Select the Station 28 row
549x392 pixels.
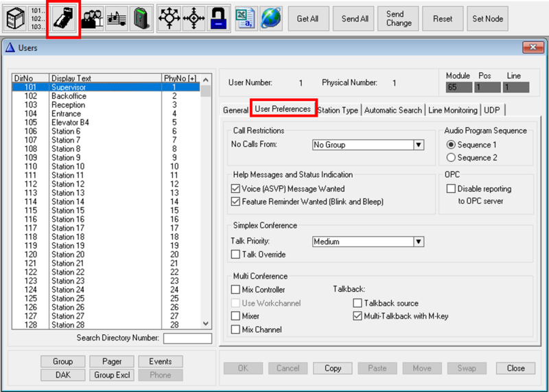pos(106,325)
